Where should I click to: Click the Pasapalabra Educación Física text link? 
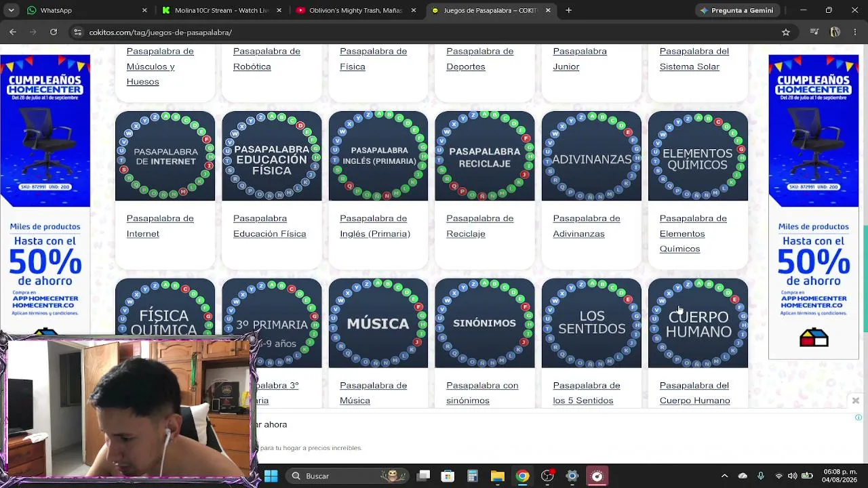[269, 226]
